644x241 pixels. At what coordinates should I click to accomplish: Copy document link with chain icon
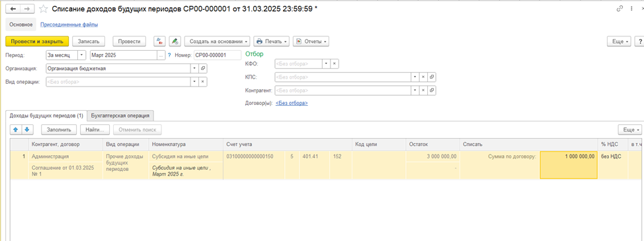click(x=620, y=9)
